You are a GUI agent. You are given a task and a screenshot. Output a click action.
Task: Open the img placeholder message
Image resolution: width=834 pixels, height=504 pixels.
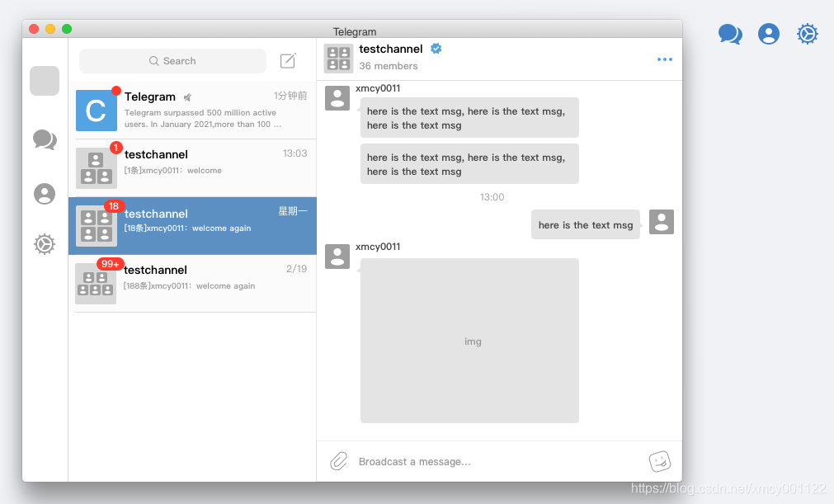click(x=469, y=341)
